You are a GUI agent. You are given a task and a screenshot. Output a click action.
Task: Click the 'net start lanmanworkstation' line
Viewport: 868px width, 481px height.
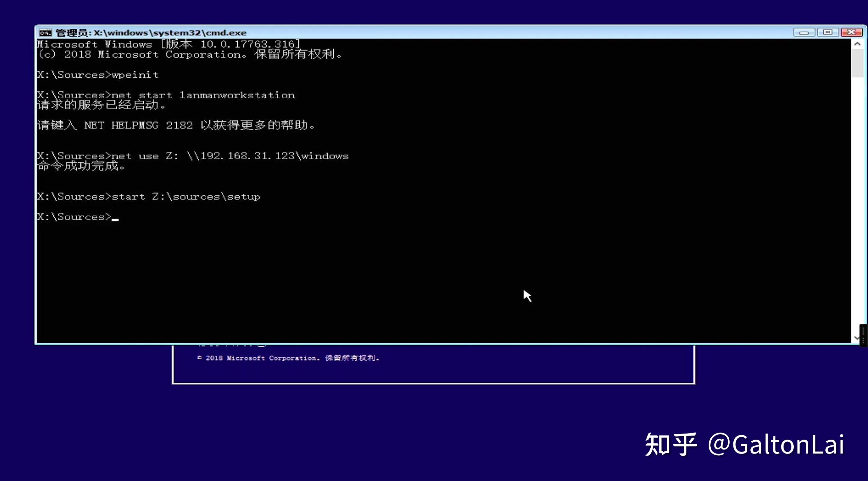click(166, 95)
